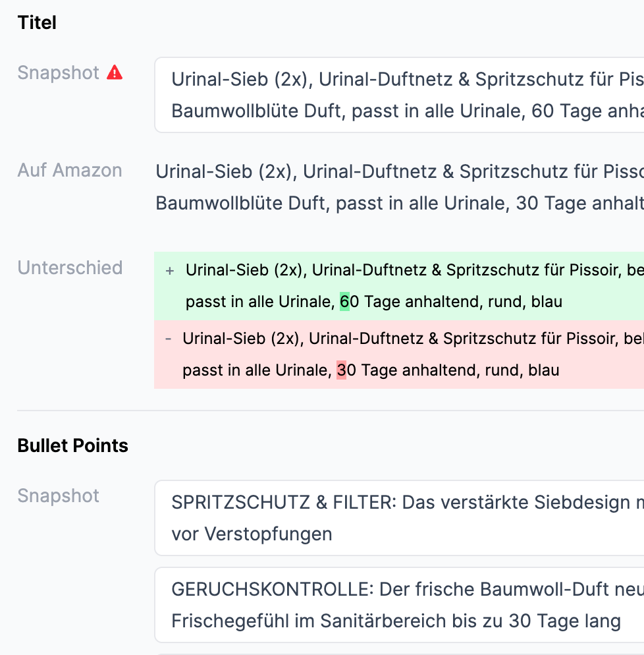This screenshot has width=644, height=655.
Task: Click the red removal diff line
Action: (395, 354)
